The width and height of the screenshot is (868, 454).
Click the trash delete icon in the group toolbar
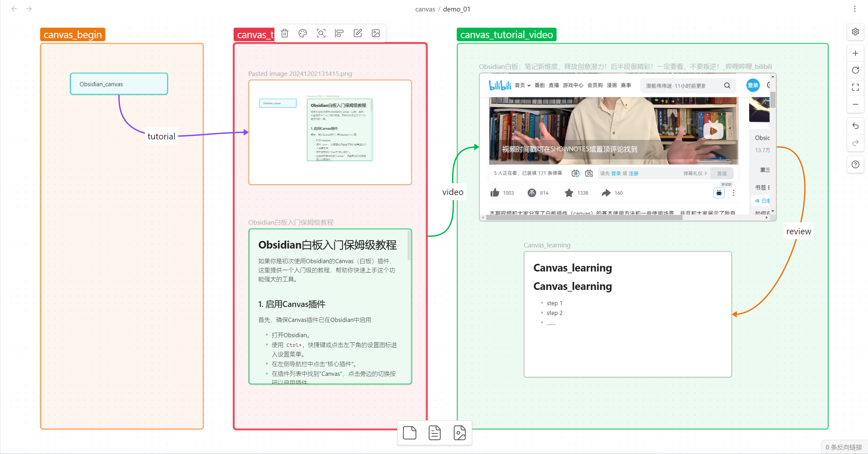[284, 33]
